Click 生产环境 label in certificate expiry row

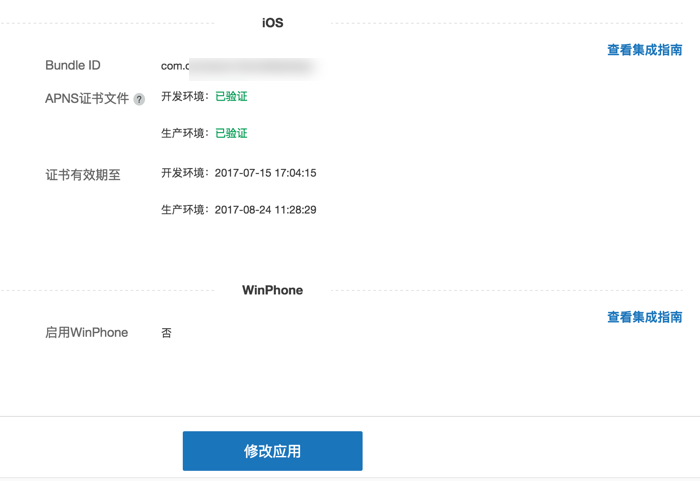(185, 210)
